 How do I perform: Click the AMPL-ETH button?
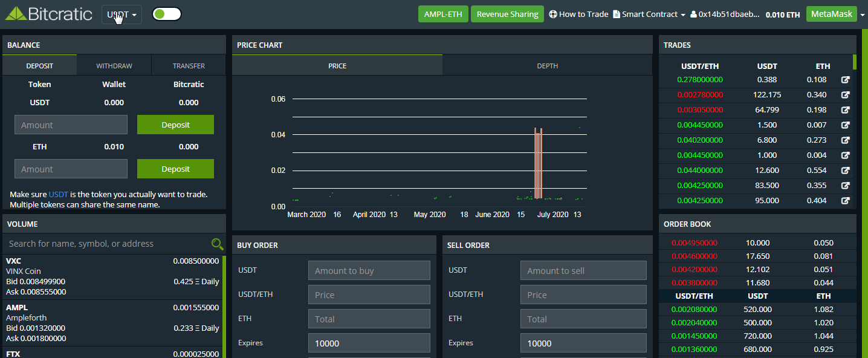tap(443, 14)
